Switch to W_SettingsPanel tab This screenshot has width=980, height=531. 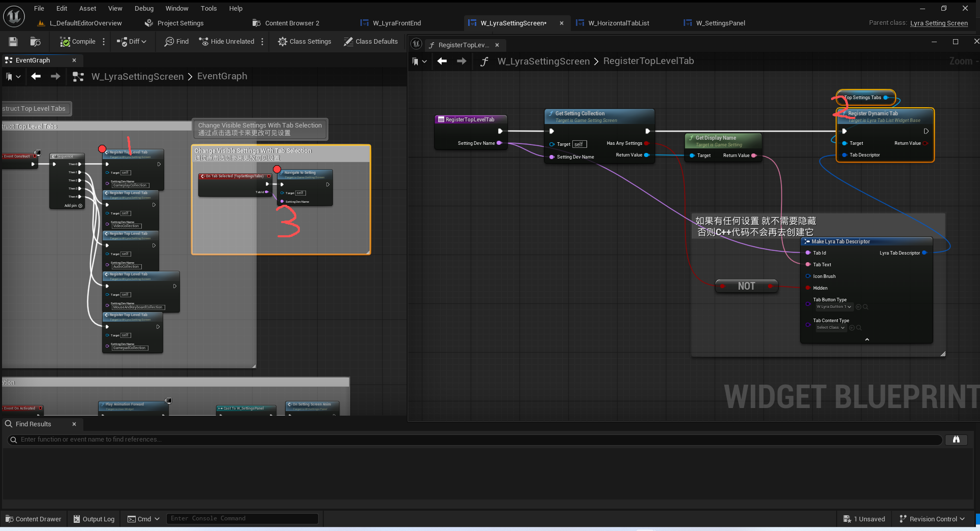pos(720,23)
